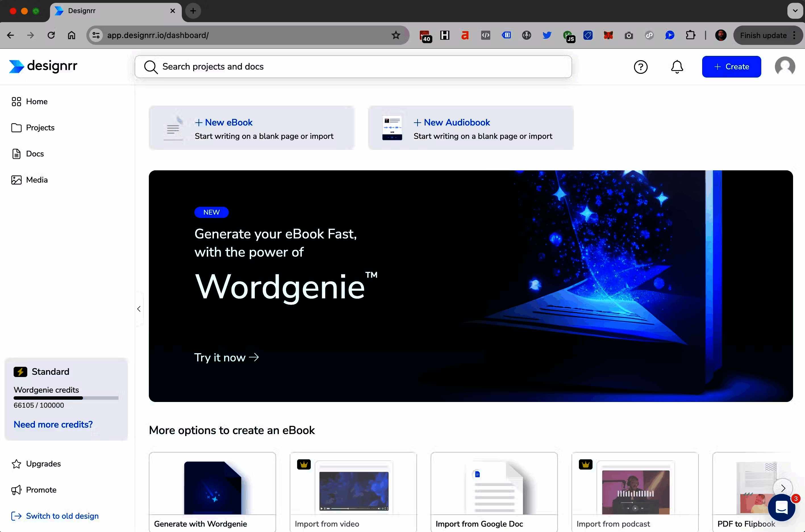Viewport: 805px width, 532px height.
Task: Bookmark page with star icon
Action: pyautogui.click(x=396, y=35)
